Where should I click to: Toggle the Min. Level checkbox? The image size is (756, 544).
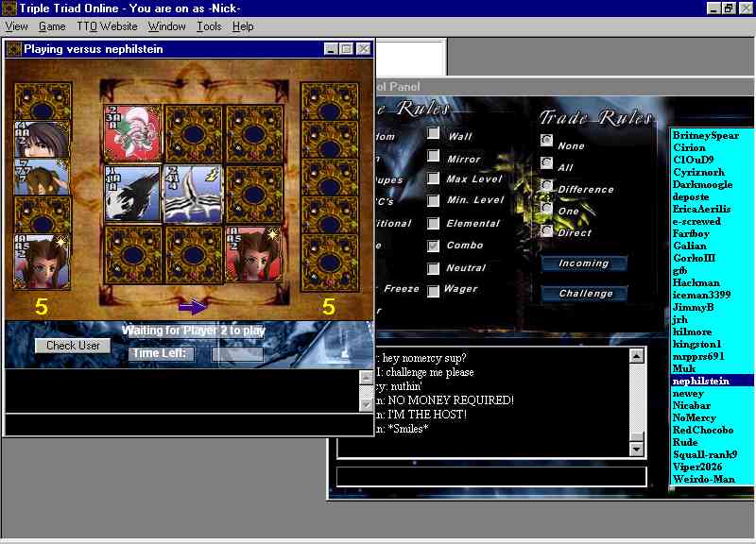[434, 200]
